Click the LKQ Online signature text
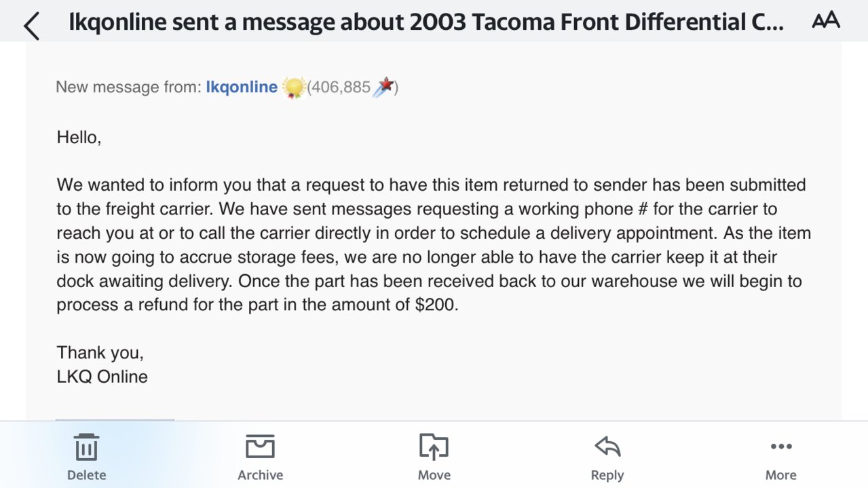 (102, 377)
